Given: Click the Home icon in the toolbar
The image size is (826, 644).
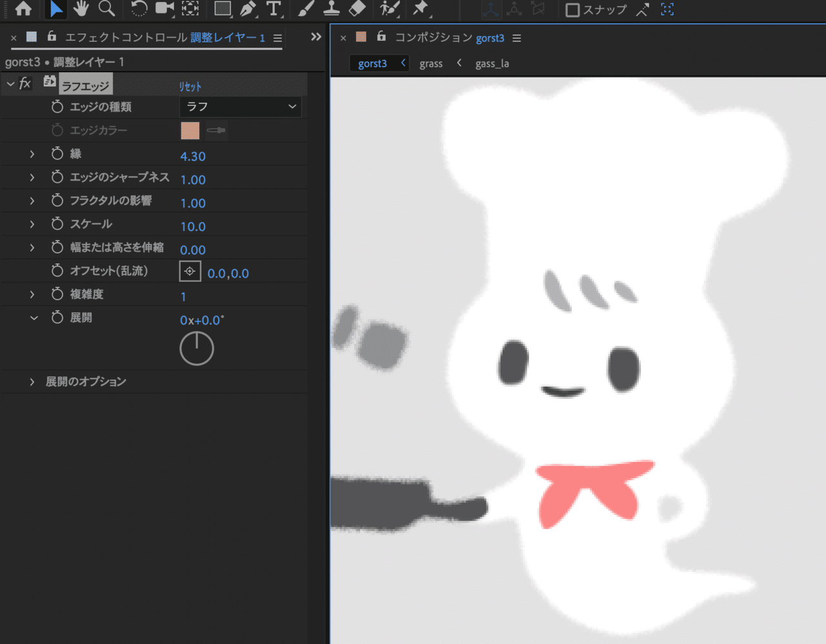Looking at the screenshot, I should coord(23,8).
